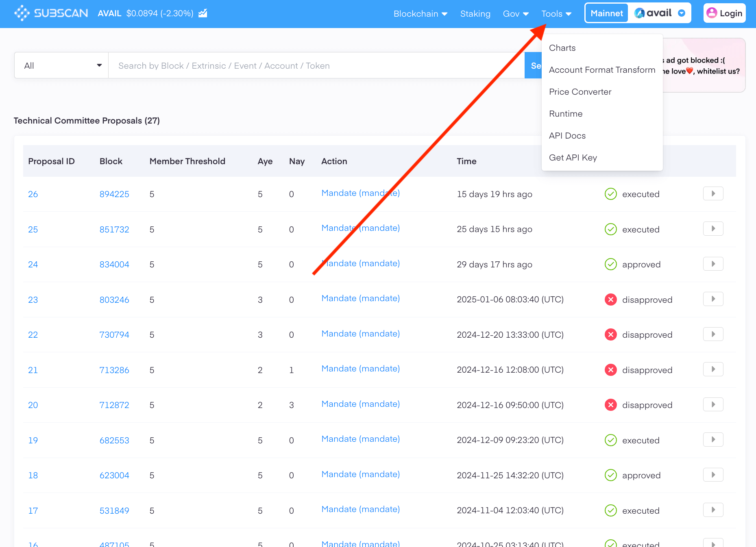Viewport: 756px width, 547px height.
Task: Open the Blockchain dropdown menu
Action: click(x=420, y=14)
